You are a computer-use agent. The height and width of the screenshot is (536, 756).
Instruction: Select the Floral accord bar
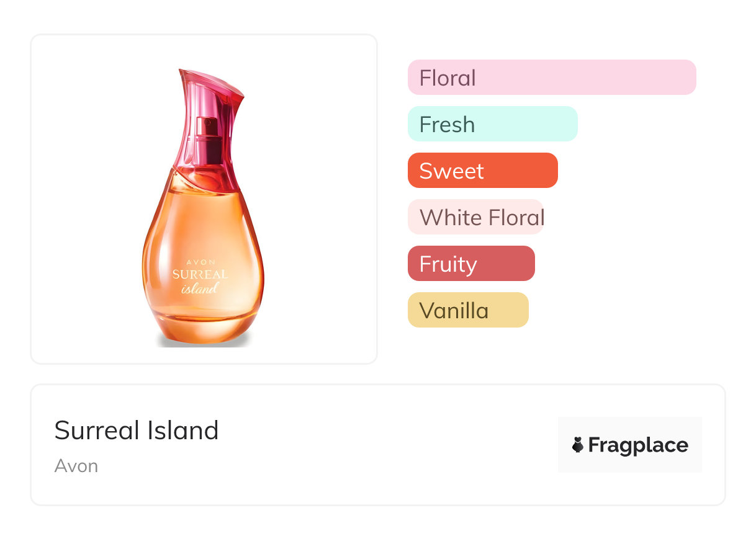coord(551,78)
